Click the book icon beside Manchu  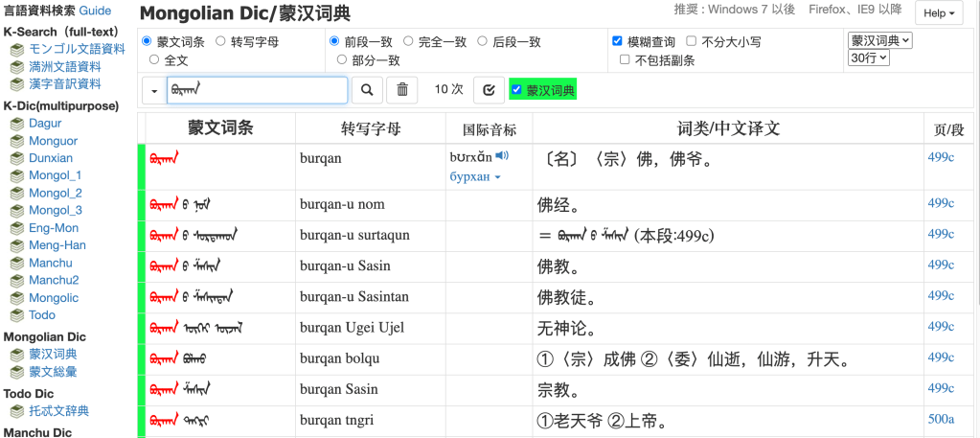tap(16, 264)
